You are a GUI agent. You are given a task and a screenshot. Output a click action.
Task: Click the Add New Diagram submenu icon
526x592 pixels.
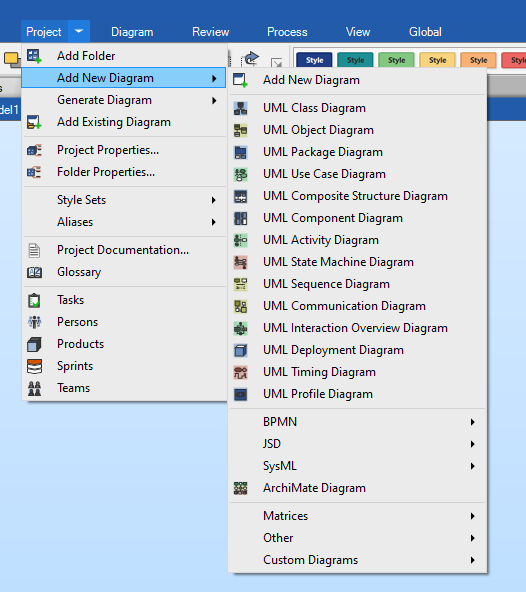tap(240, 80)
